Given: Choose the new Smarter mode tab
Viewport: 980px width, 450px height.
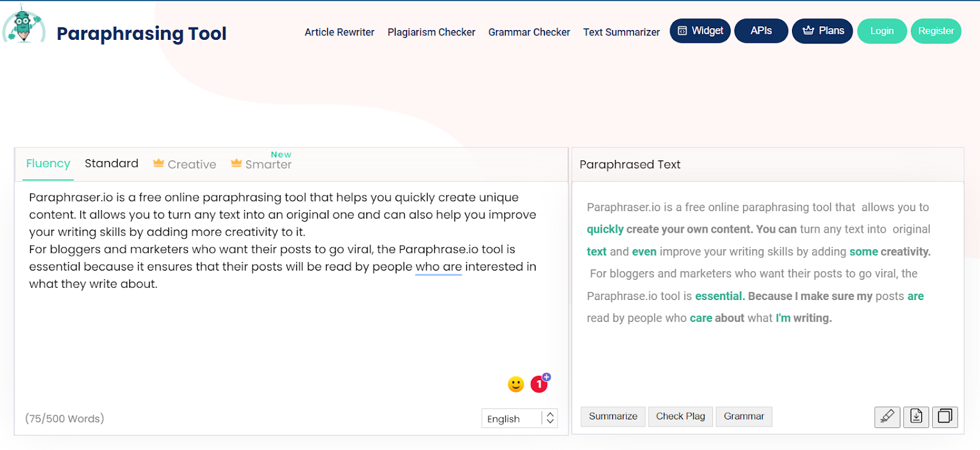Looking at the screenshot, I should pos(262,162).
